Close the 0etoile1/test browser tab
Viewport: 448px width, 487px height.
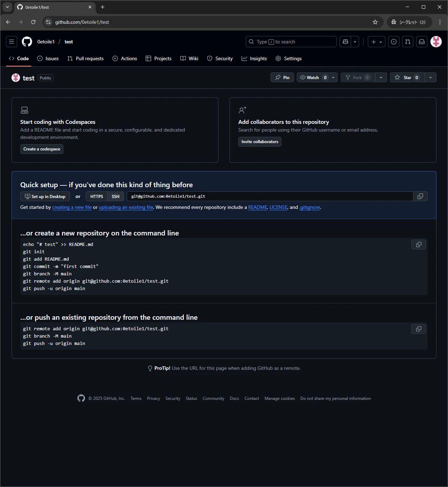[x=90, y=7]
